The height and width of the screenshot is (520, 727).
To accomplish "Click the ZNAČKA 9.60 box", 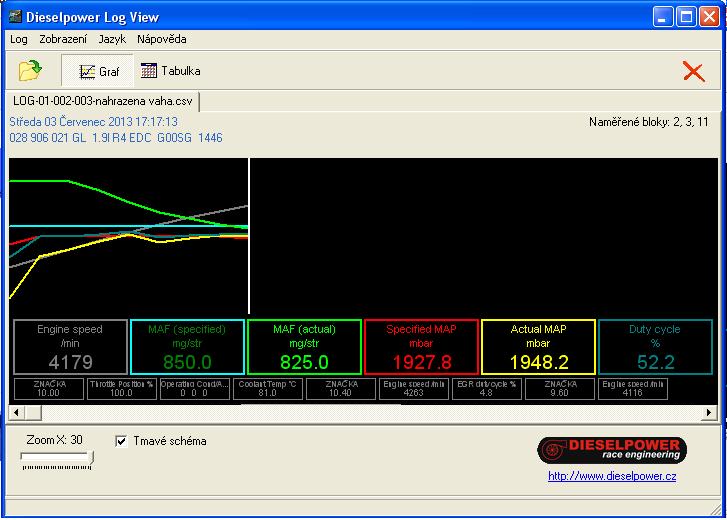I will [x=560, y=389].
